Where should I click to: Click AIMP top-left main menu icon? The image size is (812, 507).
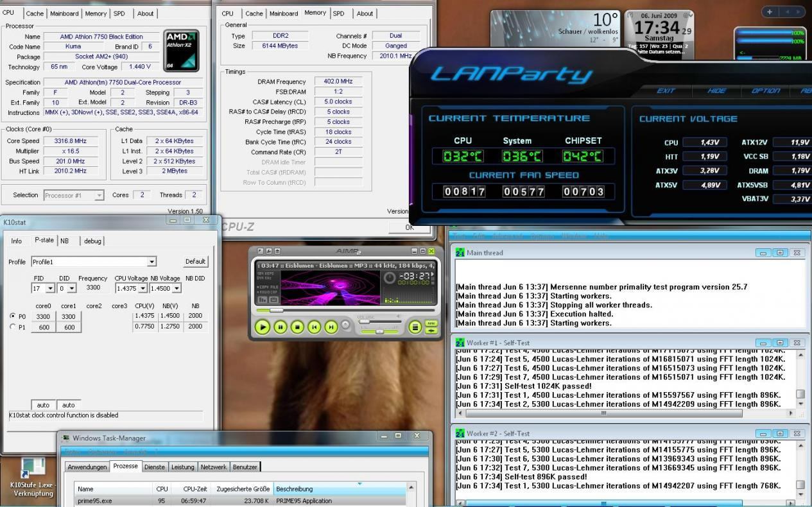pyautogui.click(x=260, y=251)
